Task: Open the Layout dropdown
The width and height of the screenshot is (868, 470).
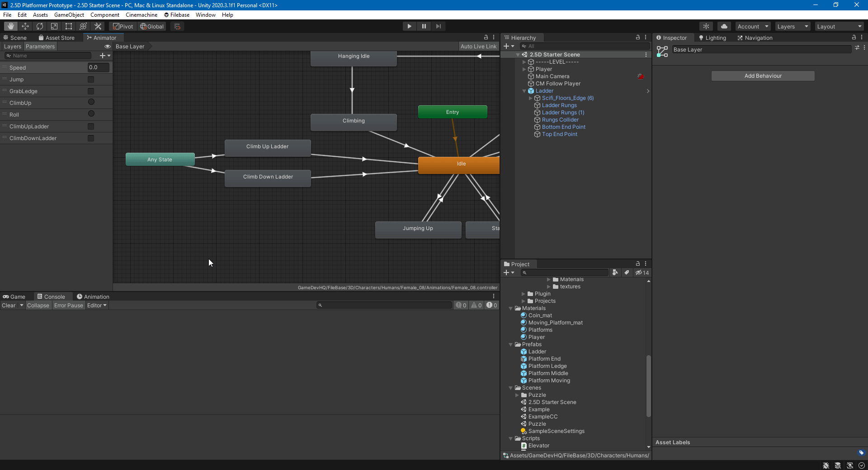Action: (839, 26)
